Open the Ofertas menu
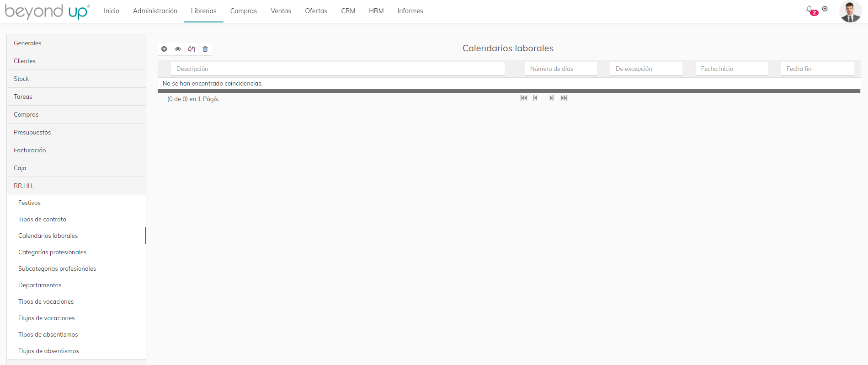This screenshot has height=365, width=868. click(x=316, y=11)
